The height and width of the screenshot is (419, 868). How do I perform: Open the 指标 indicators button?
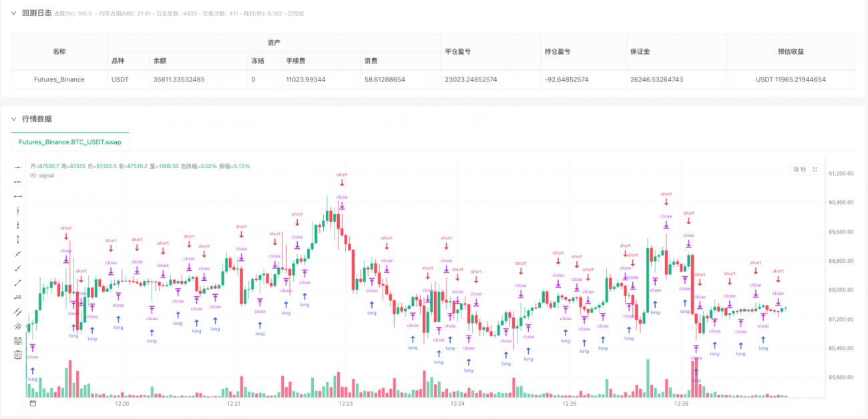click(x=799, y=169)
